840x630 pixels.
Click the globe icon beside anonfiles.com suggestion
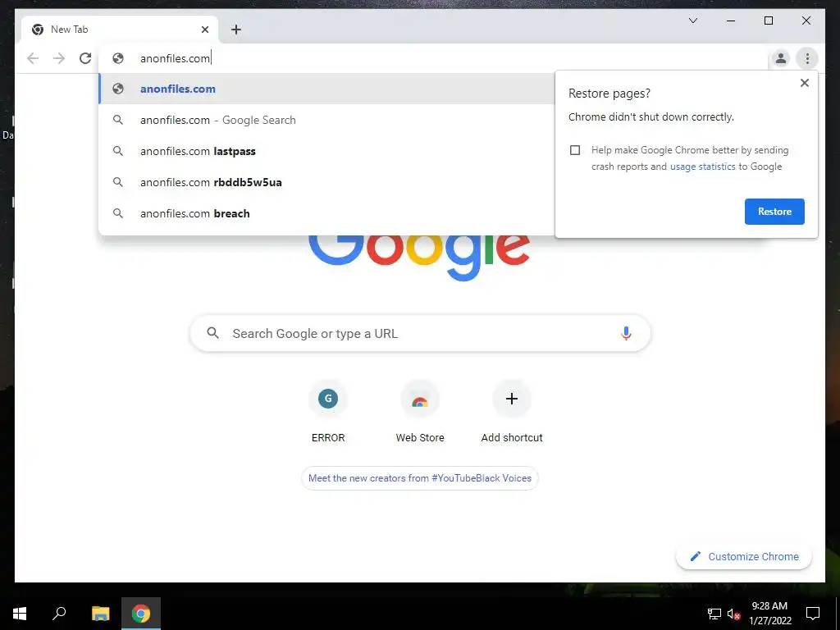118,89
